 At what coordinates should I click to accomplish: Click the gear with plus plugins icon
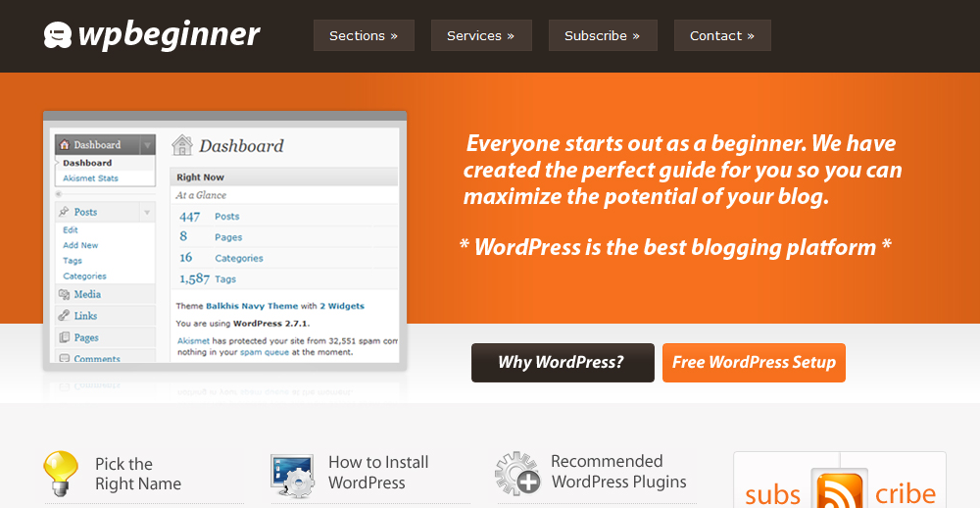tap(517, 474)
